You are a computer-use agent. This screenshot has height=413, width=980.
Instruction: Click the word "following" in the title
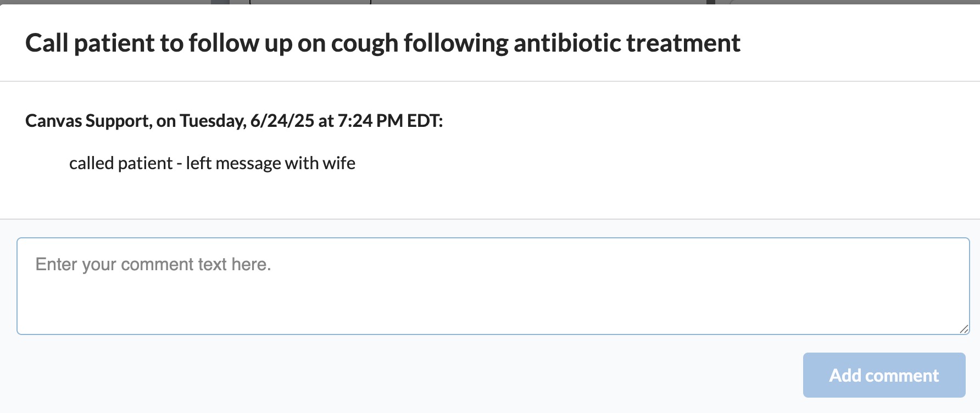(456, 43)
